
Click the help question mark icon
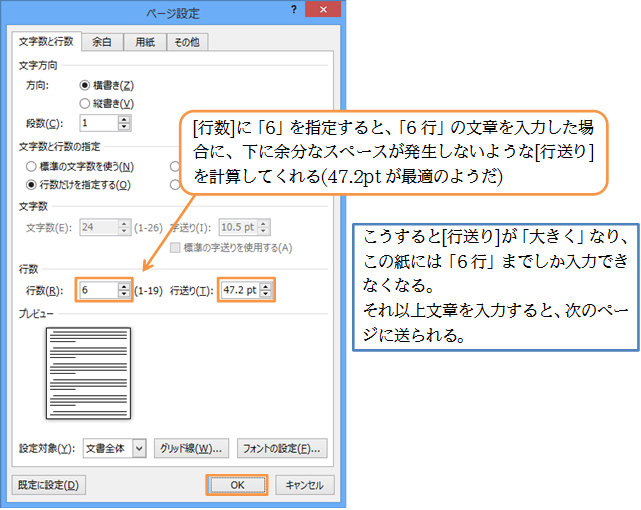click(294, 10)
